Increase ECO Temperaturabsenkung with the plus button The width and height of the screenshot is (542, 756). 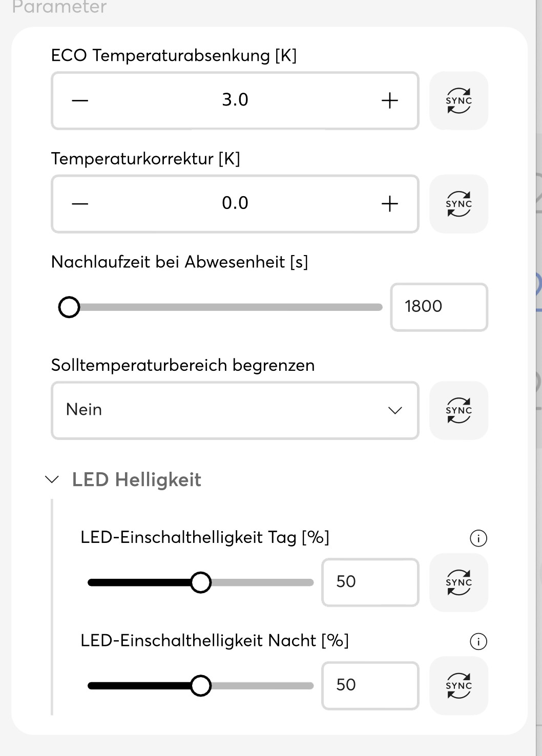390,100
